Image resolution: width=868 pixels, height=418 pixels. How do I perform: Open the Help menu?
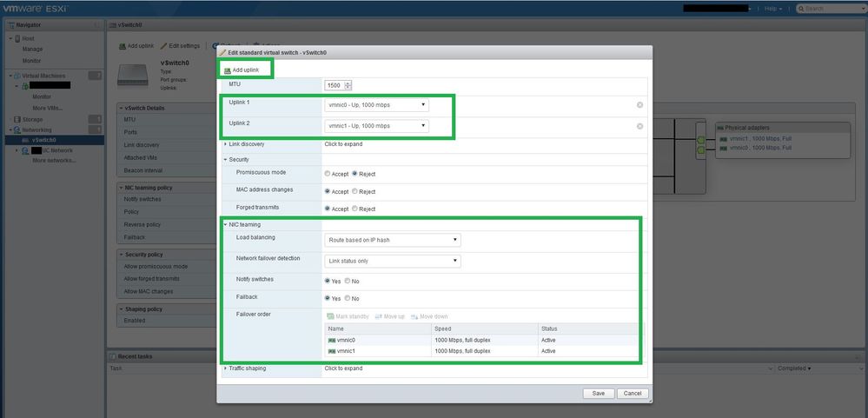pos(772,9)
